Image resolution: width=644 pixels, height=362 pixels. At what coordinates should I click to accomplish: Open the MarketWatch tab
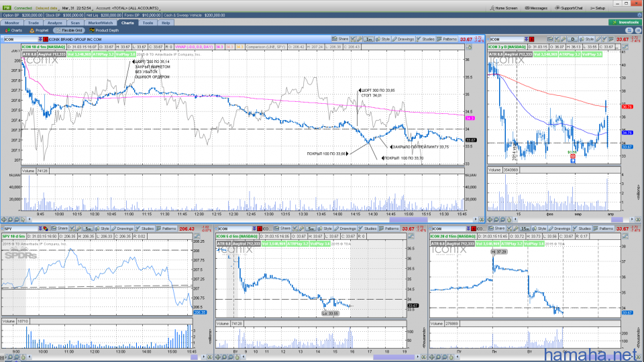[100, 23]
